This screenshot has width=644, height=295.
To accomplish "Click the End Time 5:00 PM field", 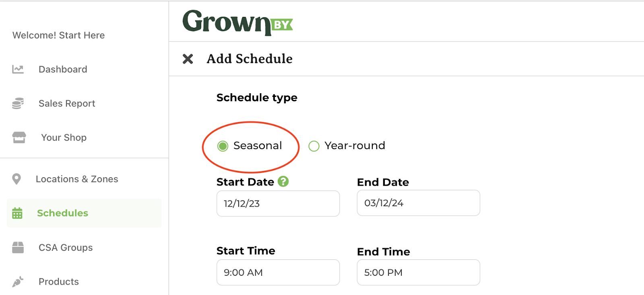I will (x=419, y=272).
